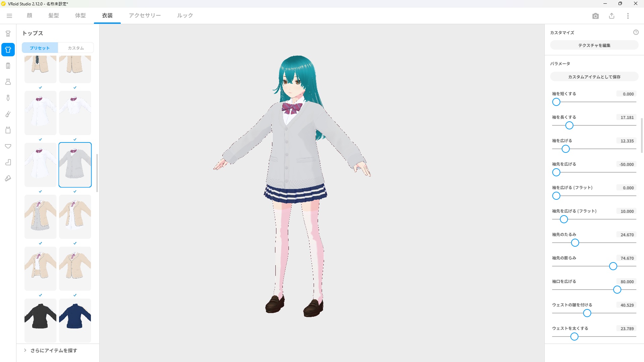The height and width of the screenshot is (362, 644).
Task: Open the three-dot overflow menu
Action: [628, 16]
